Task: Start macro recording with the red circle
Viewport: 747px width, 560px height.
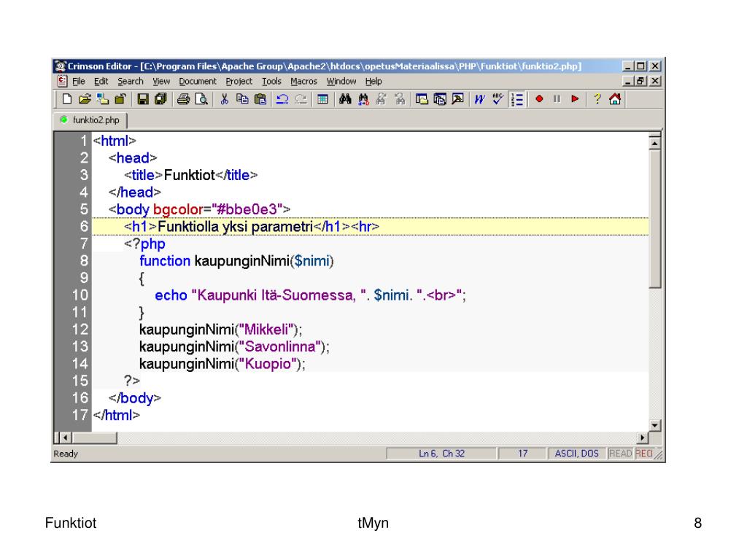Action: click(539, 99)
